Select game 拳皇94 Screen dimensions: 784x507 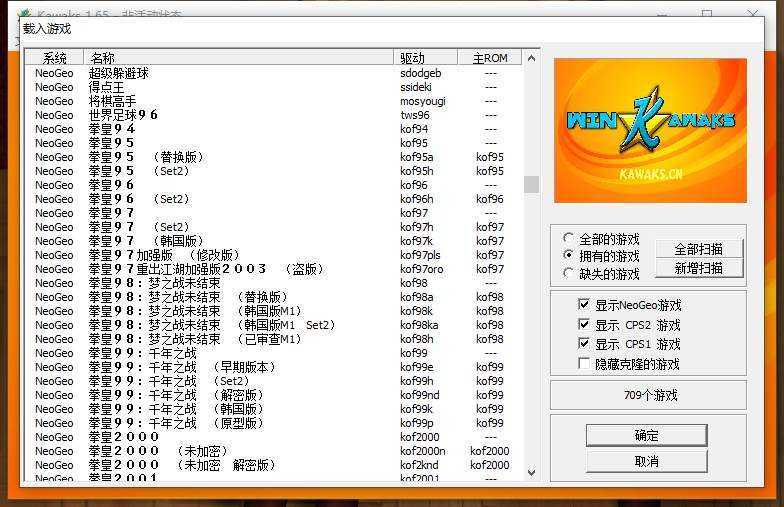274,129
